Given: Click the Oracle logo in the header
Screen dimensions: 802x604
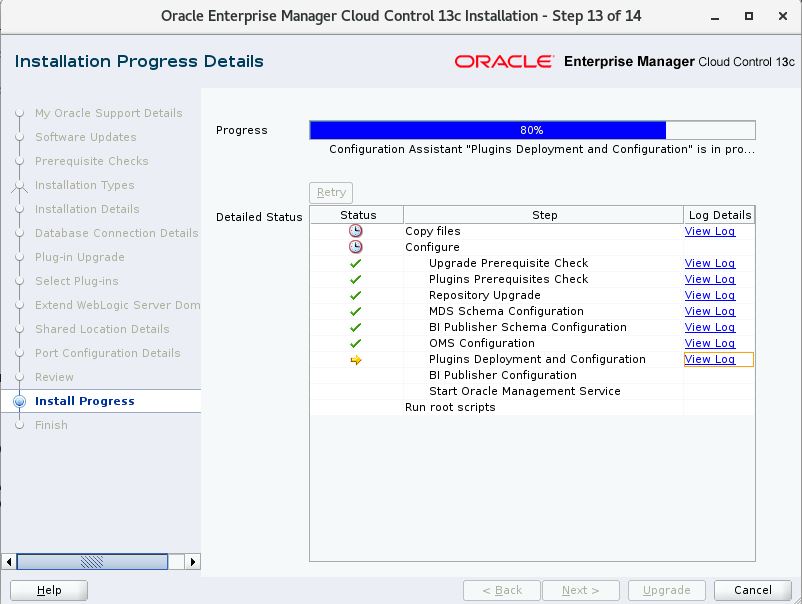Looking at the screenshot, I should [x=504, y=61].
